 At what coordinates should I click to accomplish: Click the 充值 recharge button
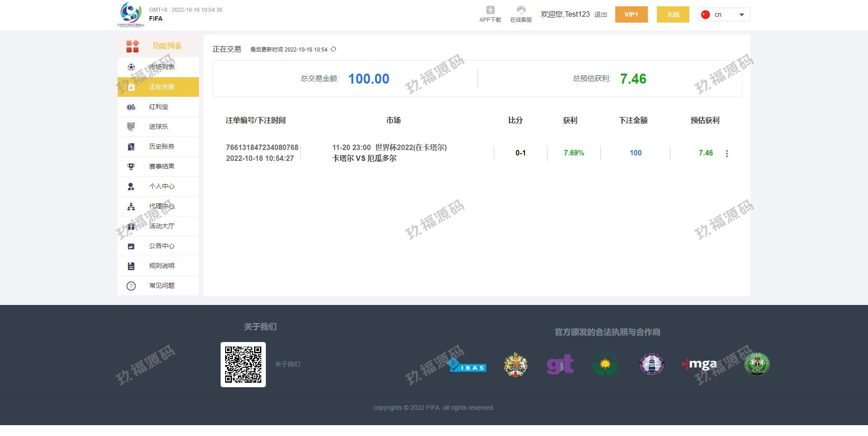tap(673, 14)
